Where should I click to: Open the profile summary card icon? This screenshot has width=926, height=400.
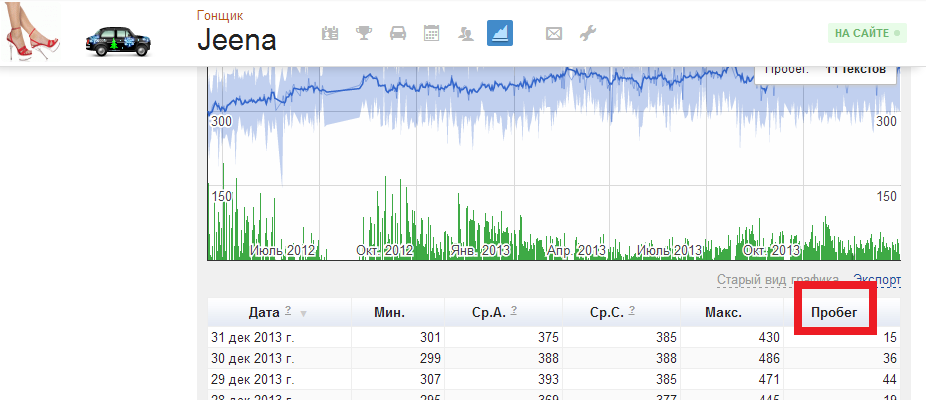coord(330,33)
